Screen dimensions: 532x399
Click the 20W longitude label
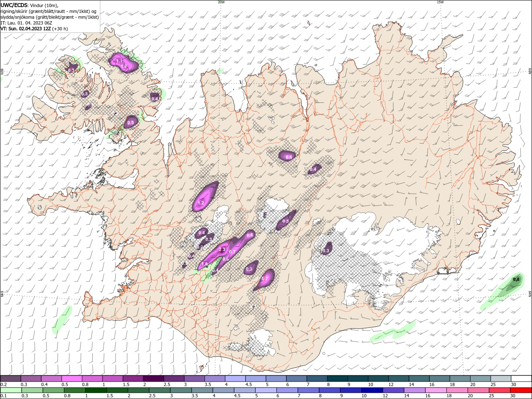(x=221, y=2)
